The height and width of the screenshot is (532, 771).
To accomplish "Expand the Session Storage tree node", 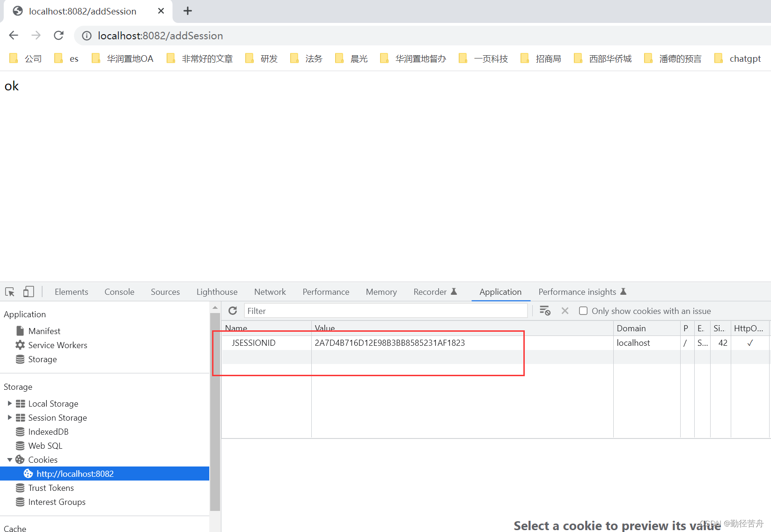I will pos(9,417).
